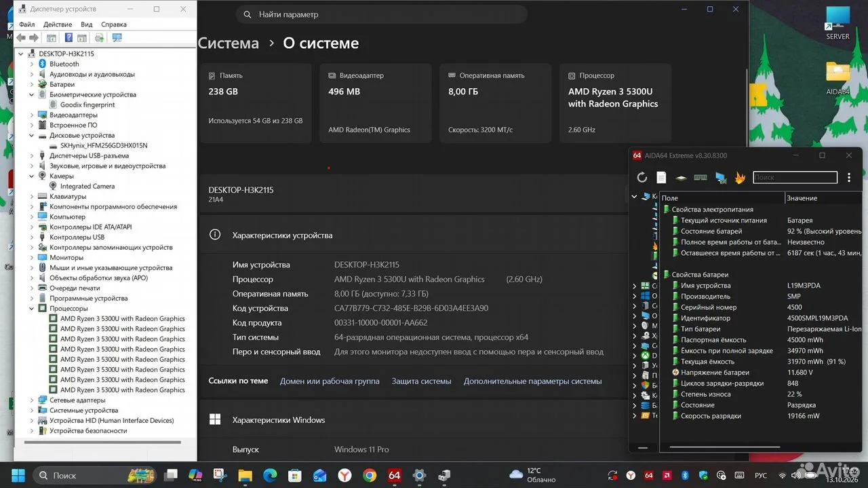Click the Поиск search box on taskbar
The height and width of the screenshot is (488, 868).
click(x=96, y=475)
